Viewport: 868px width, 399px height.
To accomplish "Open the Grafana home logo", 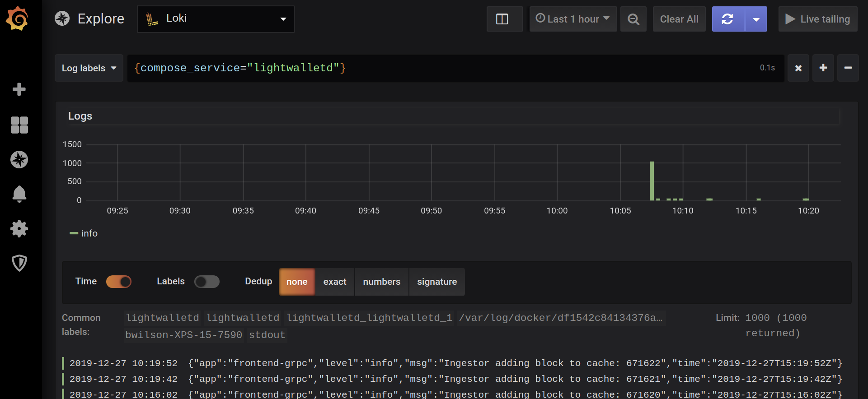I will coord(17,19).
